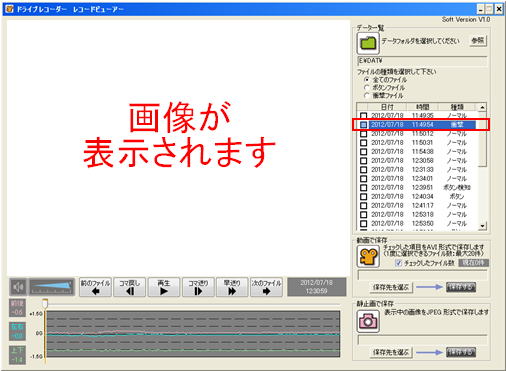Check the box for 12:53:50 file
This screenshot has height=371, width=506.
[x=364, y=224]
